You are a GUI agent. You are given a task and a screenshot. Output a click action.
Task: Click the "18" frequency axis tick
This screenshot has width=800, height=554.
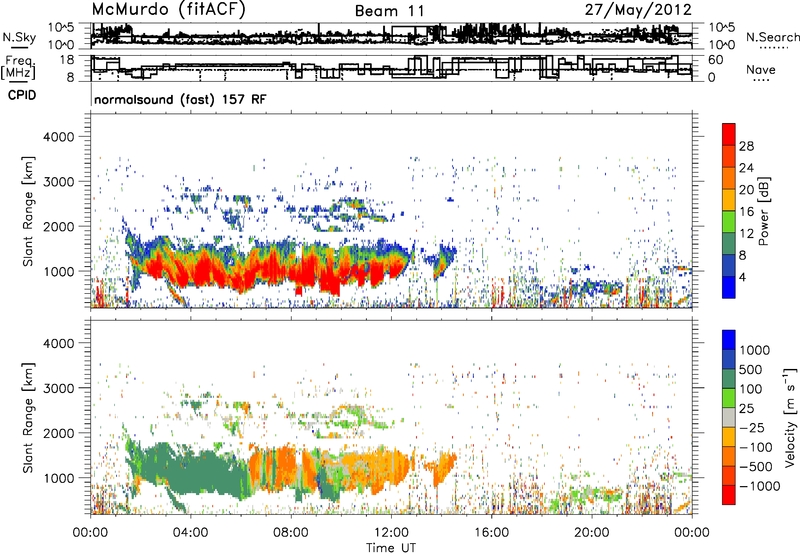[67, 60]
